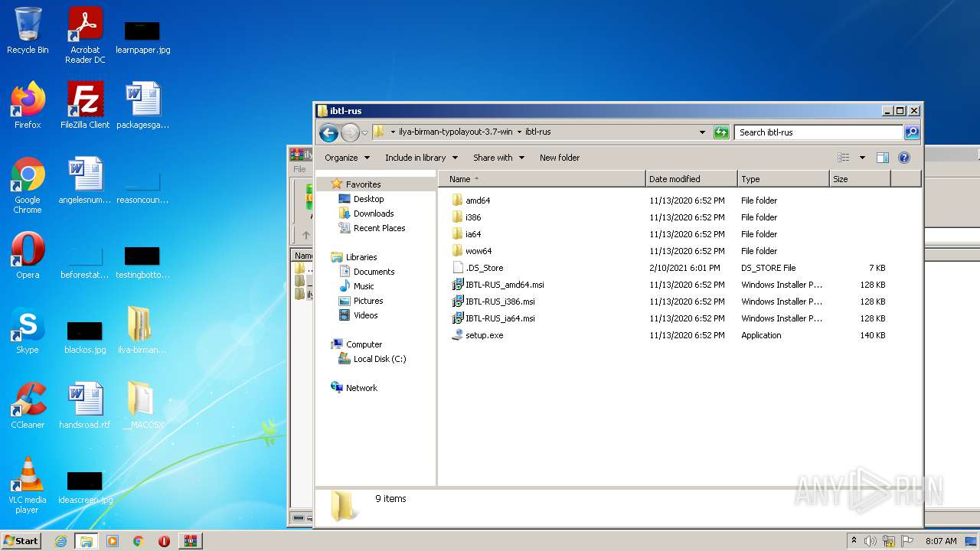980x551 pixels.
Task: Select Desktop under Favorites
Action: click(x=368, y=199)
